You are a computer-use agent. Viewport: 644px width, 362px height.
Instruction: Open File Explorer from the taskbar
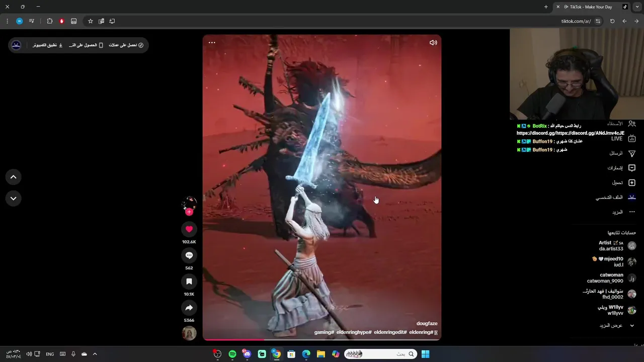(x=320, y=354)
